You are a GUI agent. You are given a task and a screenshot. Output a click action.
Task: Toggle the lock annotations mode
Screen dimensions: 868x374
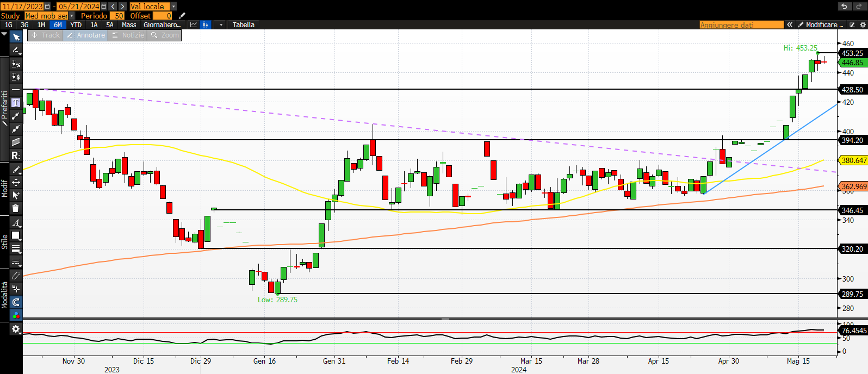pyautogui.click(x=16, y=289)
